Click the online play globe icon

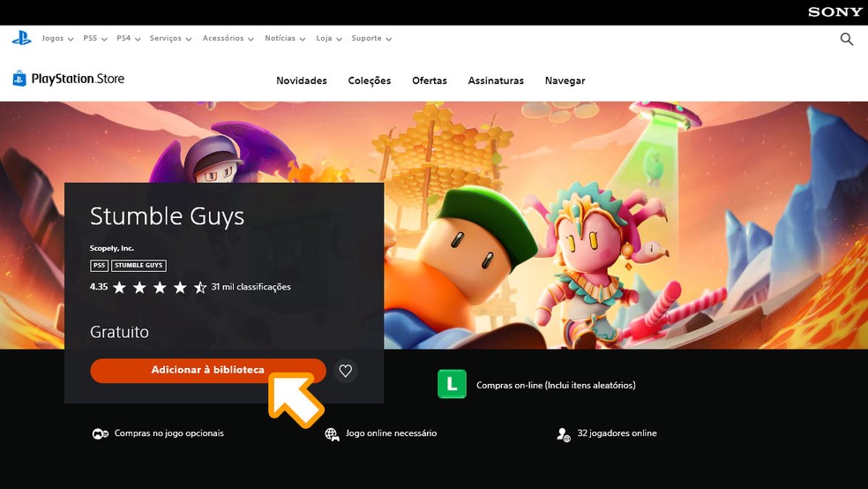tap(332, 434)
